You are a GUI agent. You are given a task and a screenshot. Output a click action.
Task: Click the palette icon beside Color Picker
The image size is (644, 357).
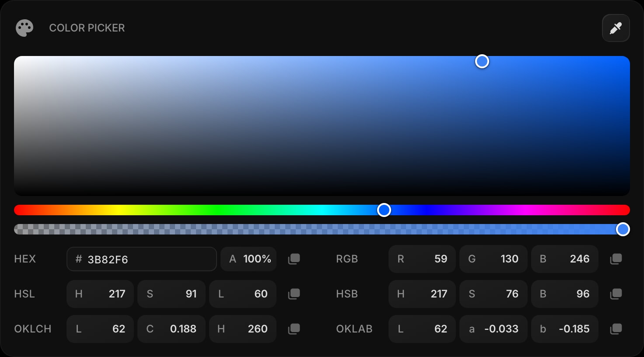pos(24,28)
